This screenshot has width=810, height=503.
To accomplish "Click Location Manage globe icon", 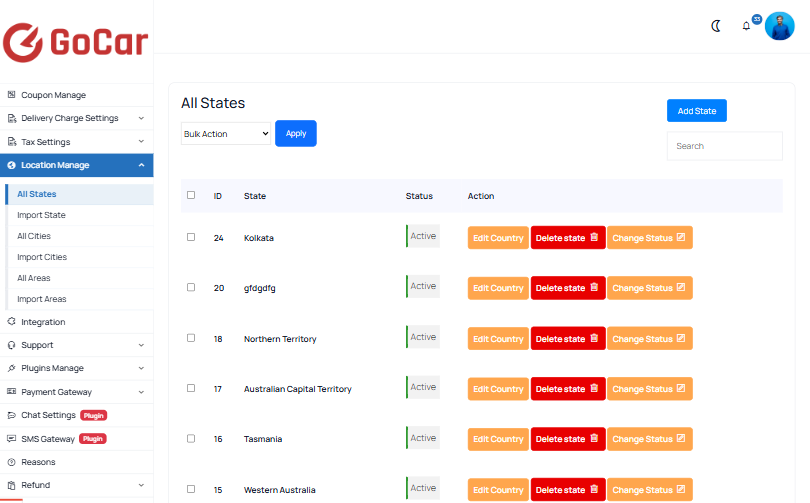I will [x=11, y=165].
